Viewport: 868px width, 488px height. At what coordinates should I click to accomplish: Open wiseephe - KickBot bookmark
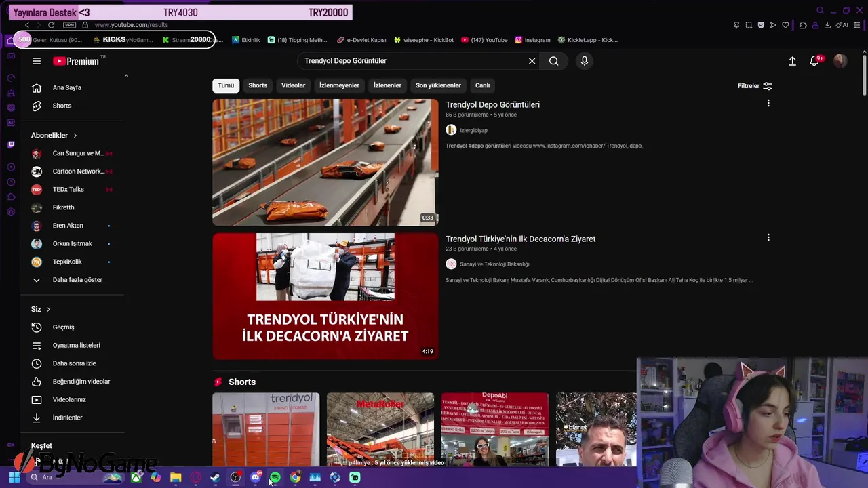point(423,40)
